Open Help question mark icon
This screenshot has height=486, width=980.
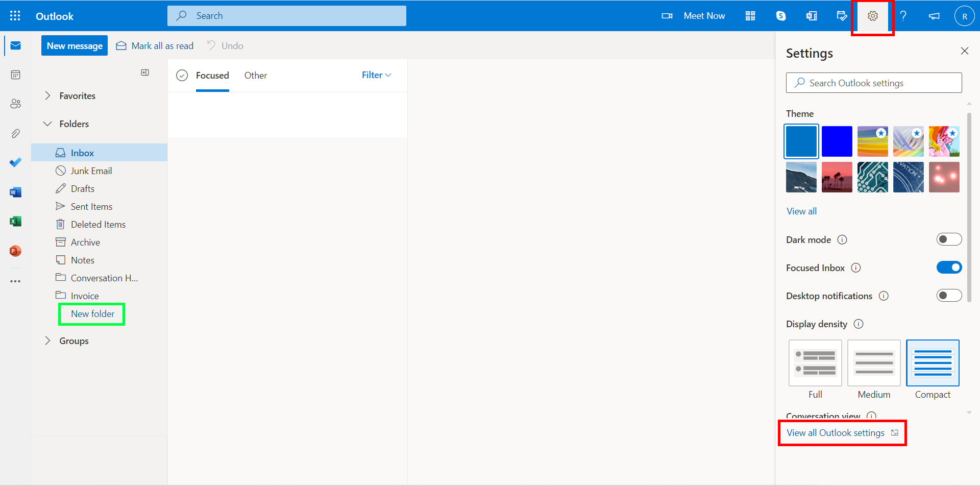click(x=903, y=16)
